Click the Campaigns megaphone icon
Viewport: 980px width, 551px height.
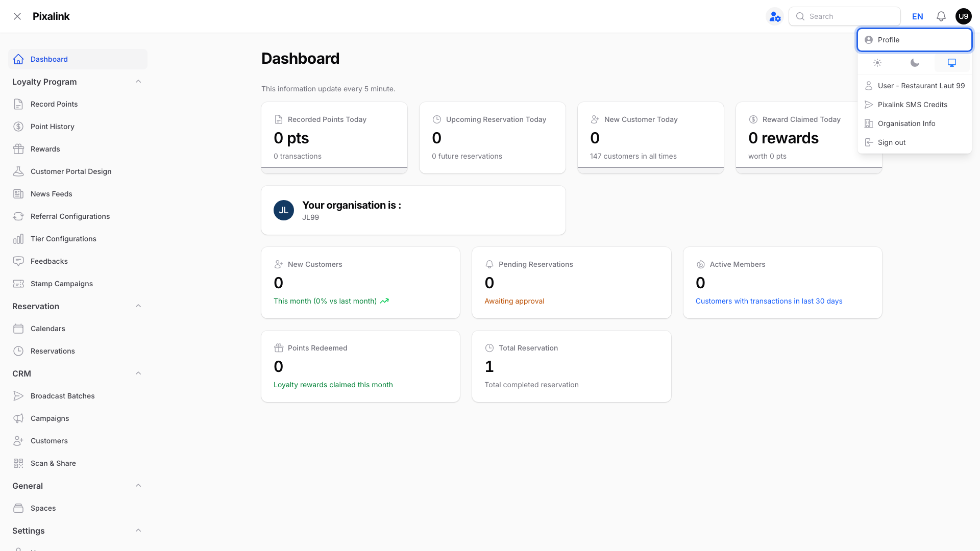[18, 418]
